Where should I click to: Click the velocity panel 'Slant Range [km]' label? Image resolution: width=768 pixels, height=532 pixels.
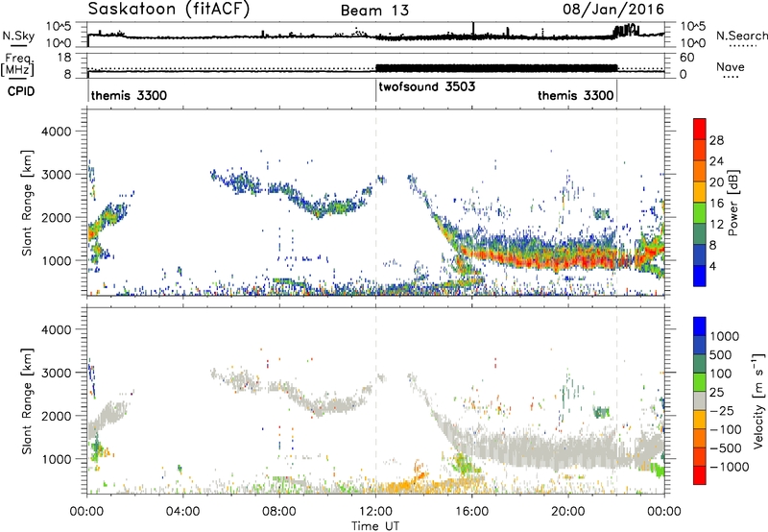[27, 401]
